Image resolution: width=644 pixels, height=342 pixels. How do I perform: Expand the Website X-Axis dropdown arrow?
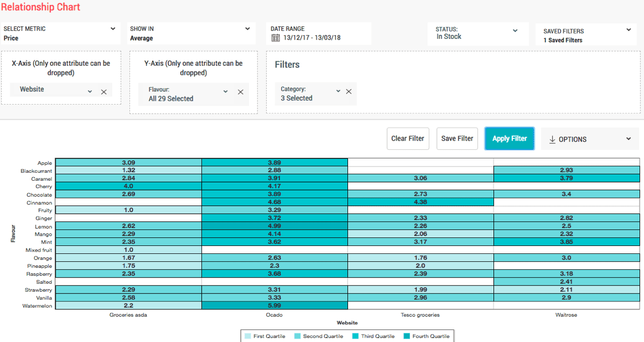click(x=90, y=92)
